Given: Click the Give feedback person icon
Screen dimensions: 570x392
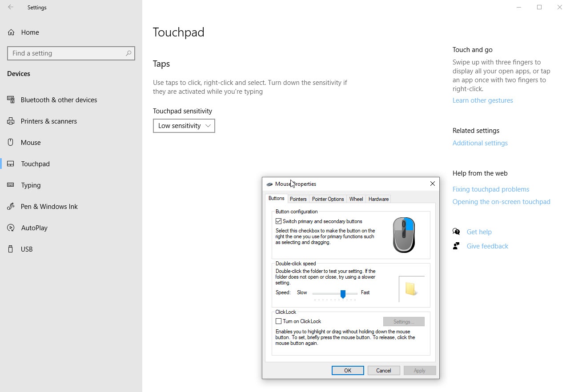Looking at the screenshot, I should [x=456, y=246].
